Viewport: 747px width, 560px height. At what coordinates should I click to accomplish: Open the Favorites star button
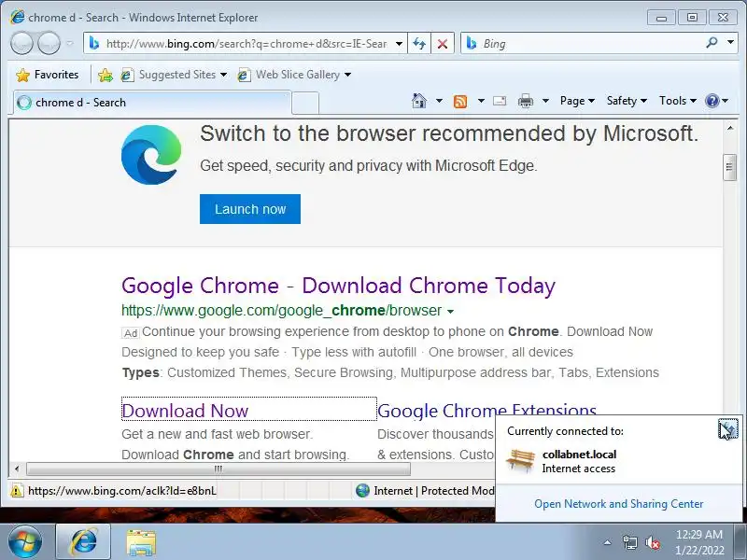click(x=48, y=75)
